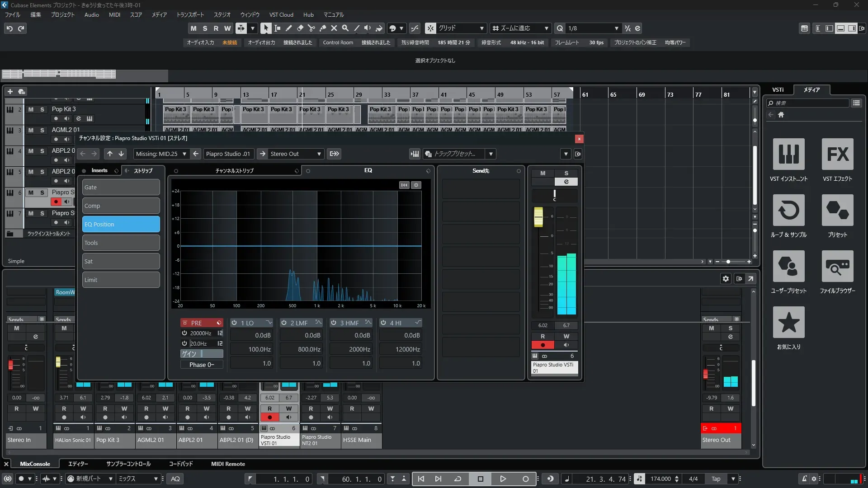This screenshot has width=868, height=488.
Task: Click the channel settings volume fader
Action: 538,217
